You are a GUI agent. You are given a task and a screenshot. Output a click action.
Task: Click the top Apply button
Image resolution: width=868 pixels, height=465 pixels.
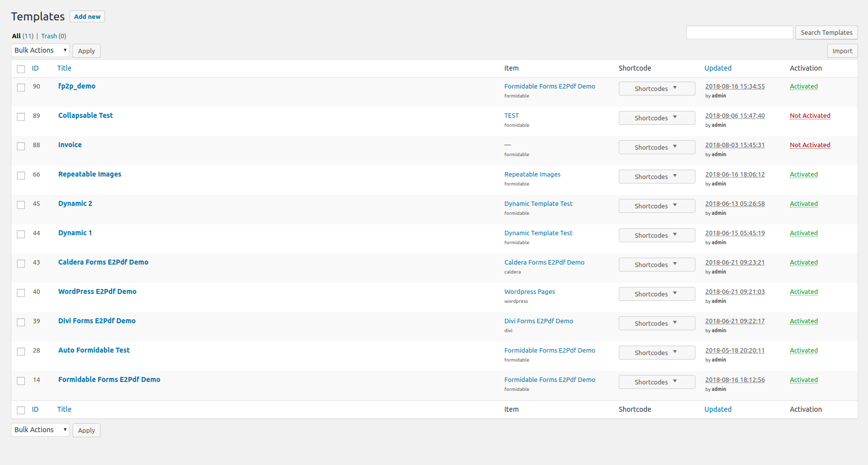pyautogui.click(x=87, y=51)
